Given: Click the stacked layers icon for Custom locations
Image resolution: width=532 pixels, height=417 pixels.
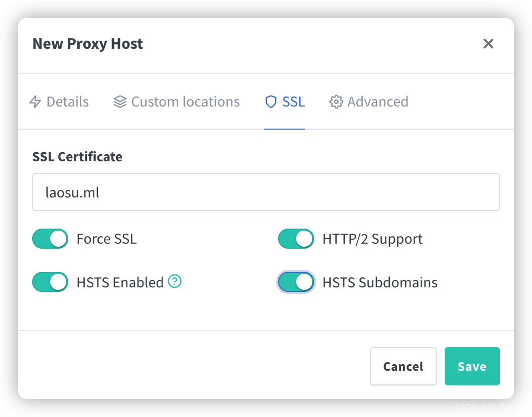Looking at the screenshot, I should tap(120, 101).
